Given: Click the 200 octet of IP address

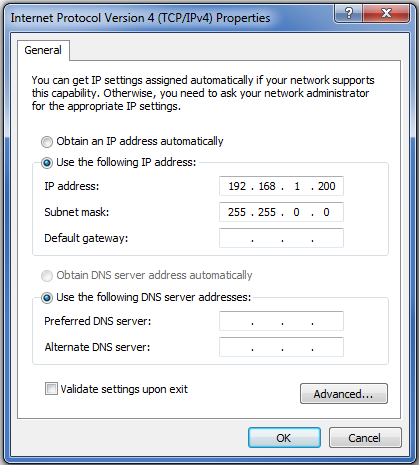Looking at the screenshot, I should click(x=326, y=186).
